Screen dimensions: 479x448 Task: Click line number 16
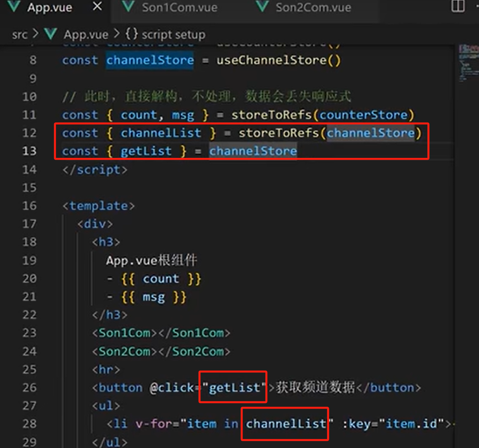(x=29, y=205)
